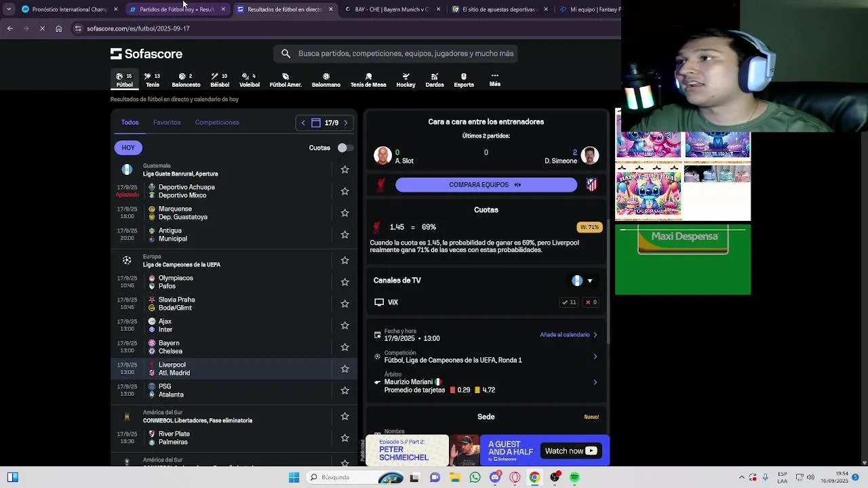The height and width of the screenshot is (488, 868).
Task: Toggle the Cuotas switch
Action: 344,148
